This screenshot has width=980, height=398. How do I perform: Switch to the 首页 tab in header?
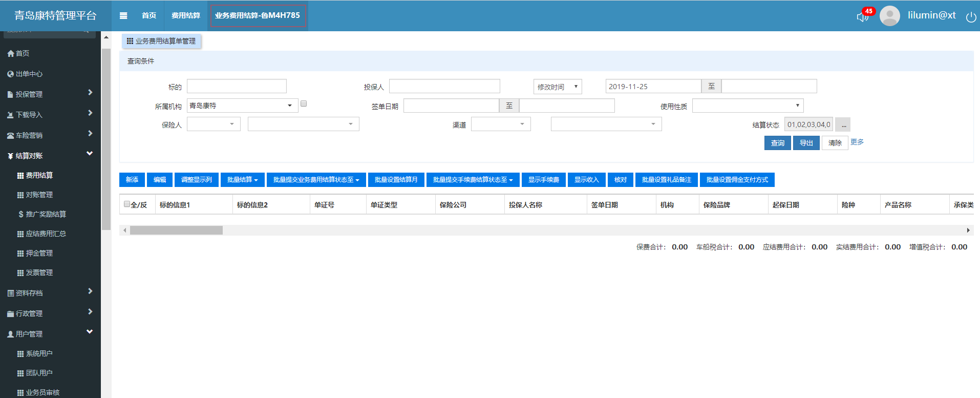pyautogui.click(x=149, y=15)
